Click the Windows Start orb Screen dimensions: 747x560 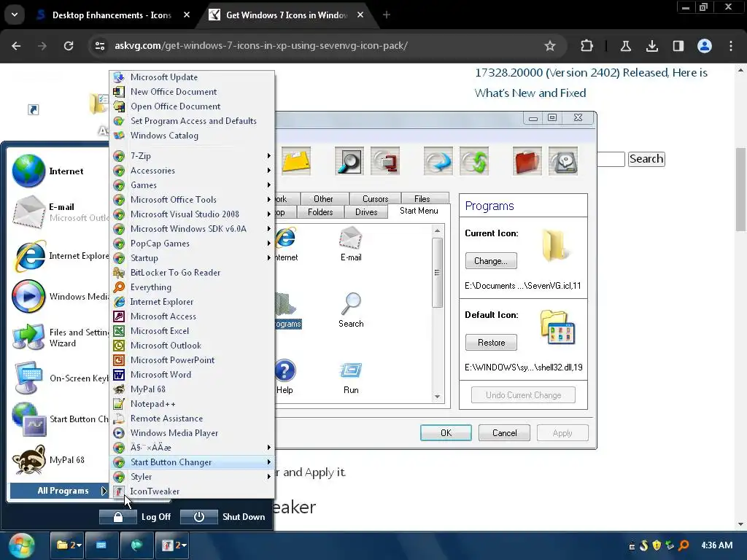[x=21, y=545]
